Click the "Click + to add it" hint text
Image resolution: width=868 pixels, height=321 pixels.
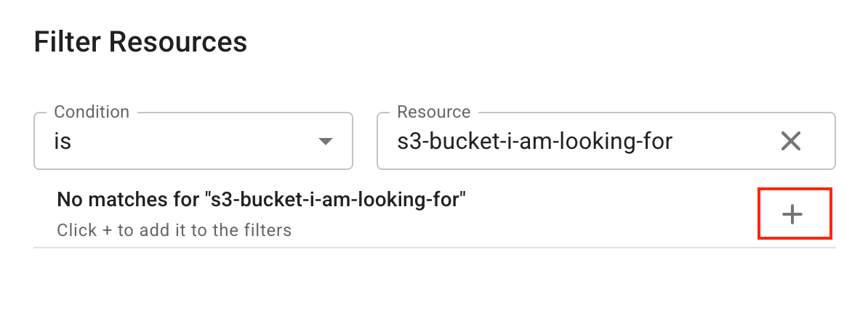tap(174, 230)
